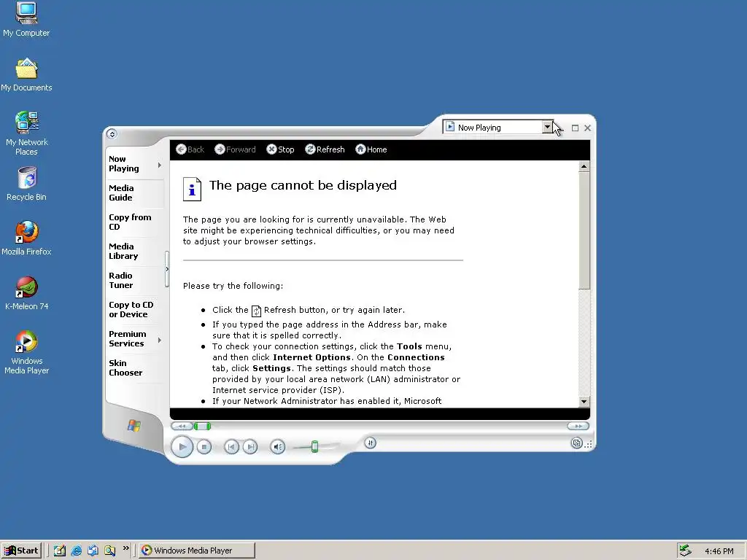Click the Windows Media Player taskbar button
747x560 pixels.
tap(197, 551)
